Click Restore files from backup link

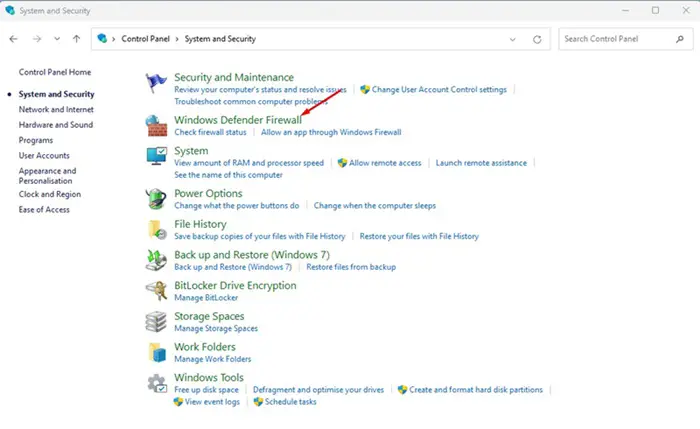point(351,267)
